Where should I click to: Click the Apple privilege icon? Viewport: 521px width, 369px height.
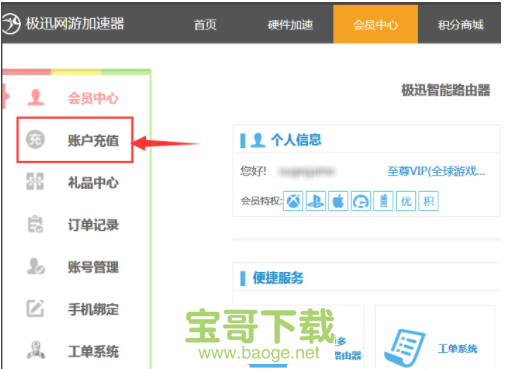[x=338, y=201]
